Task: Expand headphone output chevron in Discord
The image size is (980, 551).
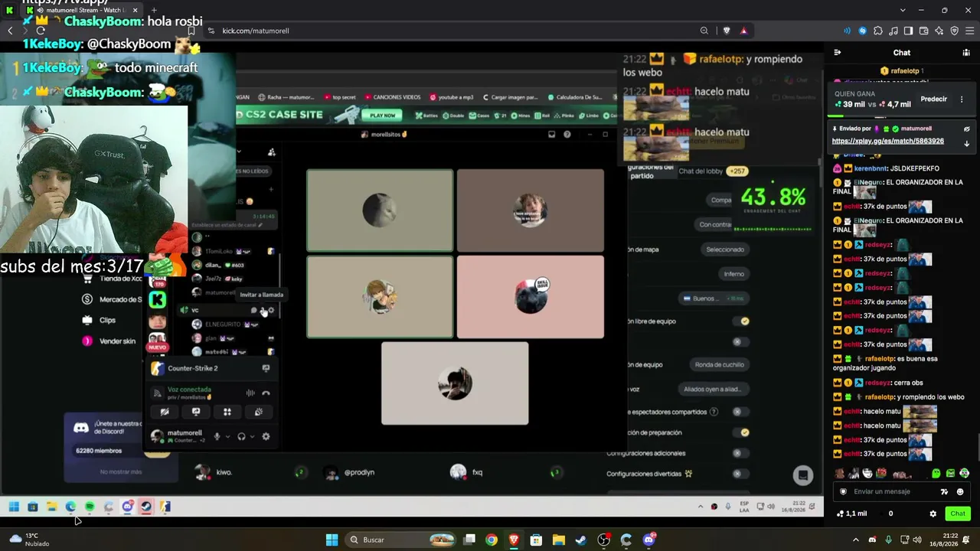Action: coord(252,436)
